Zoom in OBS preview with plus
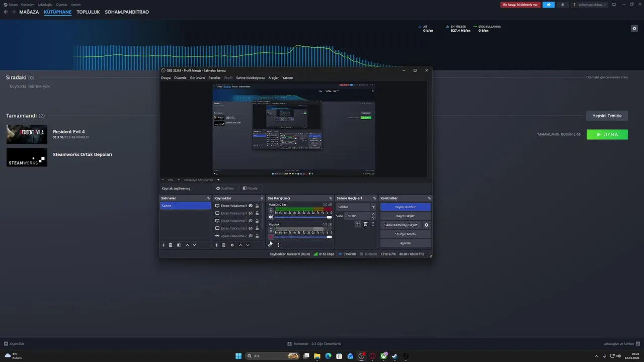Viewport: 644px width, 362px height. pos(179,179)
